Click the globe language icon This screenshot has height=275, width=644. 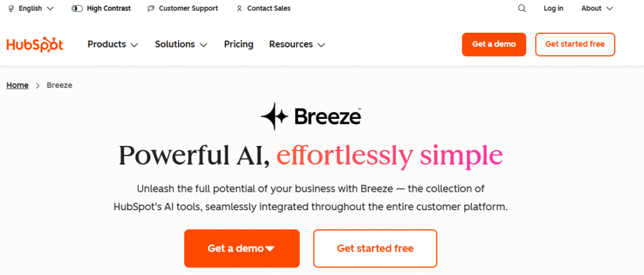coord(11,9)
